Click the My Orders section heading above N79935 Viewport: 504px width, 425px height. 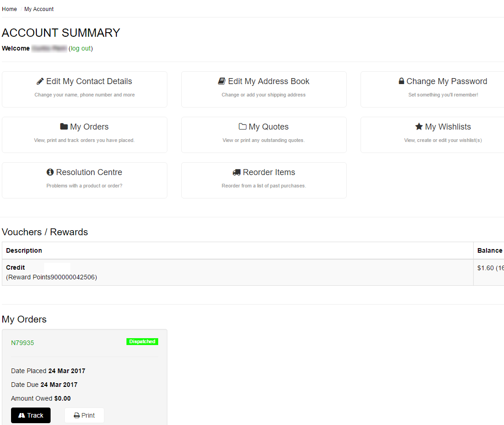24,319
